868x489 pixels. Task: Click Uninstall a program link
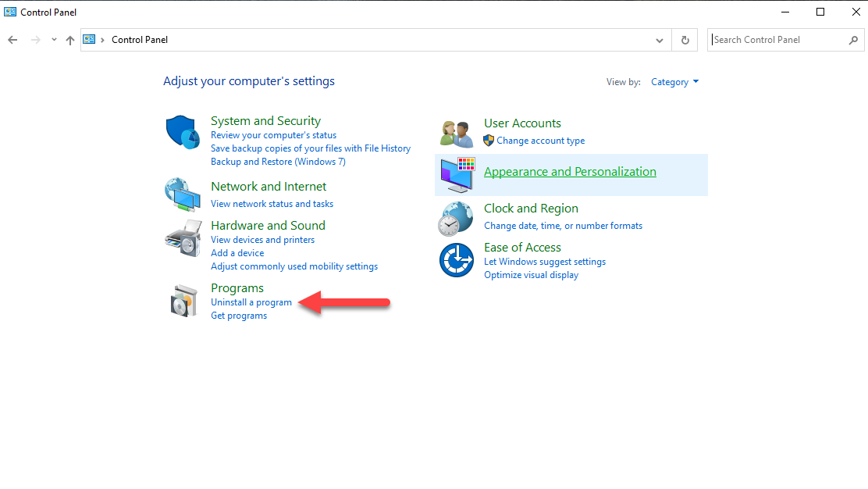pos(251,302)
